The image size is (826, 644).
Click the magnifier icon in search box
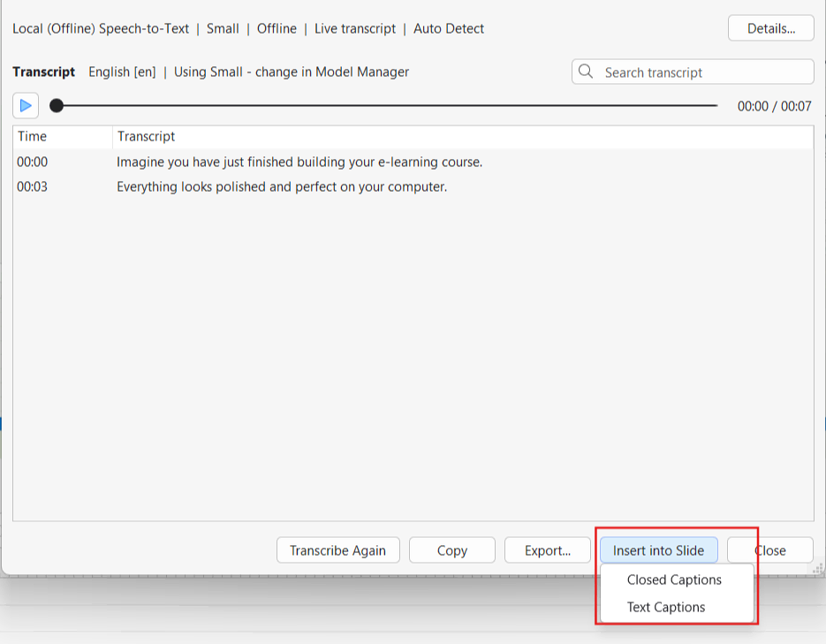click(x=586, y=72)
